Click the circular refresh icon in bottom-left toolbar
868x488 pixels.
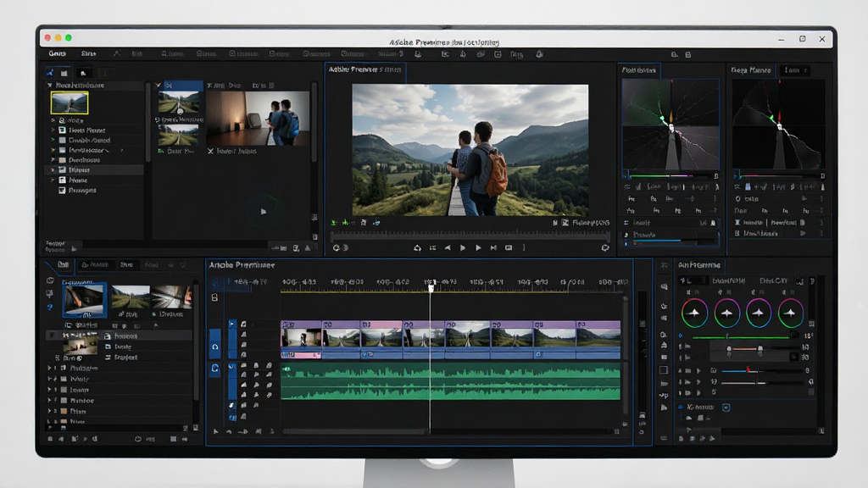(138, 439)
